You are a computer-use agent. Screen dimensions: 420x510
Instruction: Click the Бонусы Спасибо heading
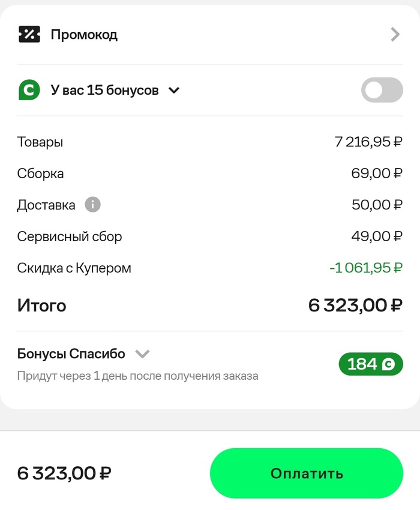pyautogui.click(x=71, y=353)
